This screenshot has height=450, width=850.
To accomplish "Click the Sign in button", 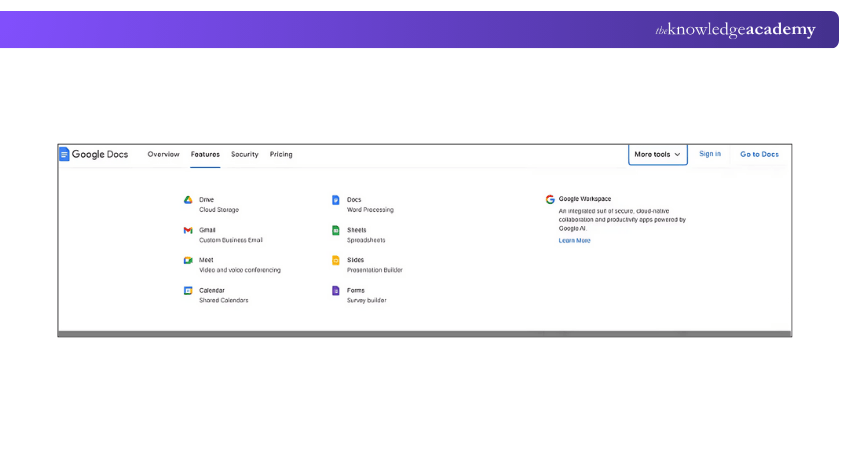I will point(710,154).
